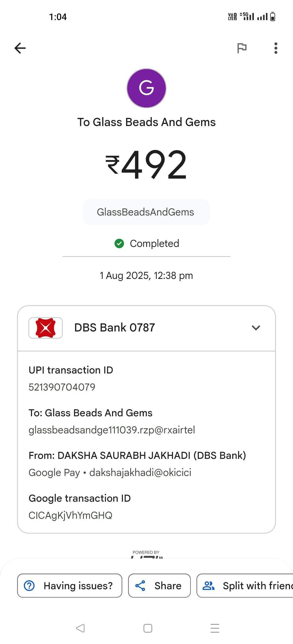Screen dimensions: 293x644
Task: Collapse the DBS Bank 0787 chevron
Action: pos(256,328)
